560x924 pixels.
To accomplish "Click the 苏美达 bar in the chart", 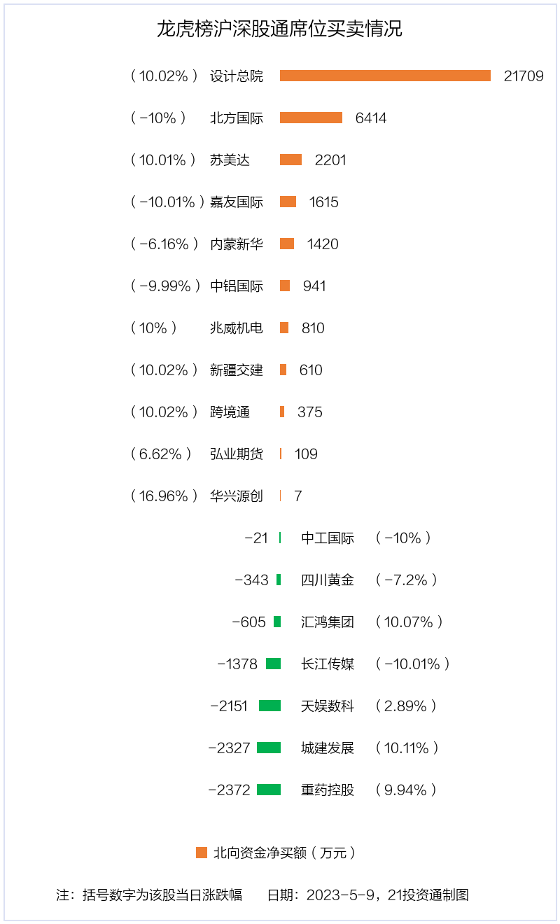I will tap(290, 160).
